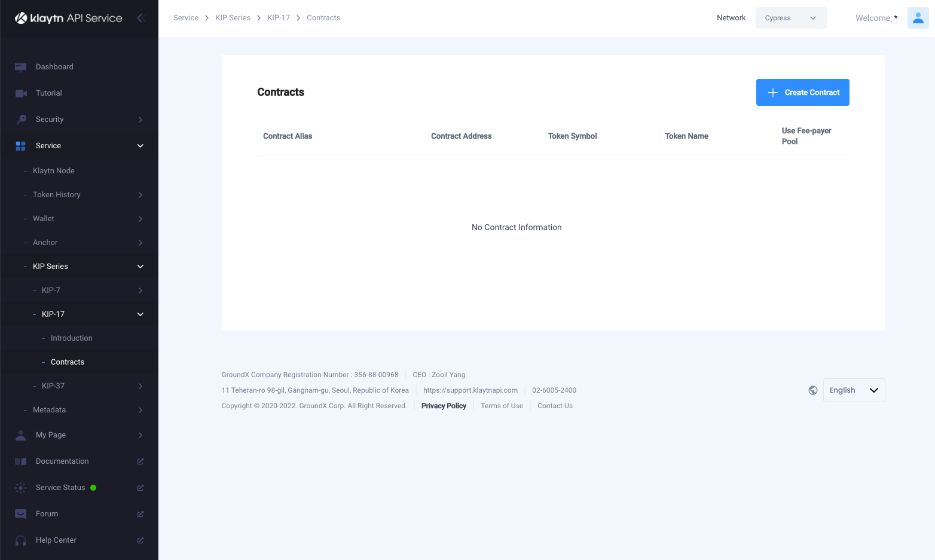The image size is (935, 560).
Task: Collapse the KIP-17 submenu chevron
Action: [x=140, y=314]
